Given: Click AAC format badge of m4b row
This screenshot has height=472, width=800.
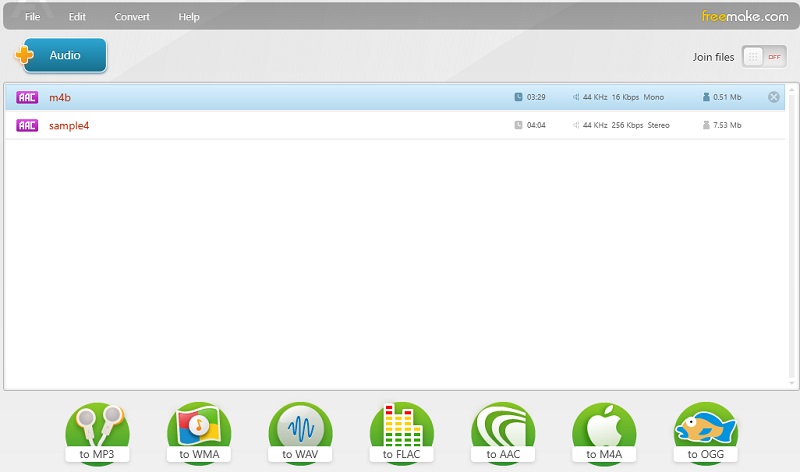Looking at the screenshot, I should pos(27,97).
